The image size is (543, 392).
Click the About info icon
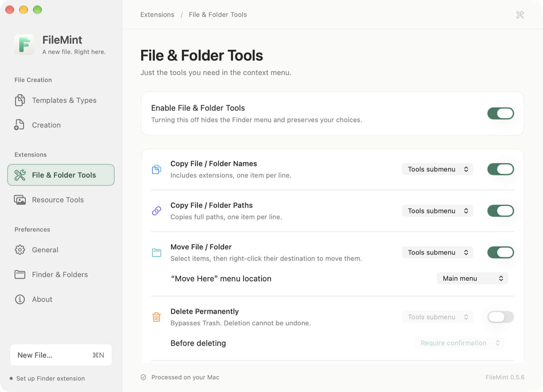pyautogui.click(x=20, y=299)
